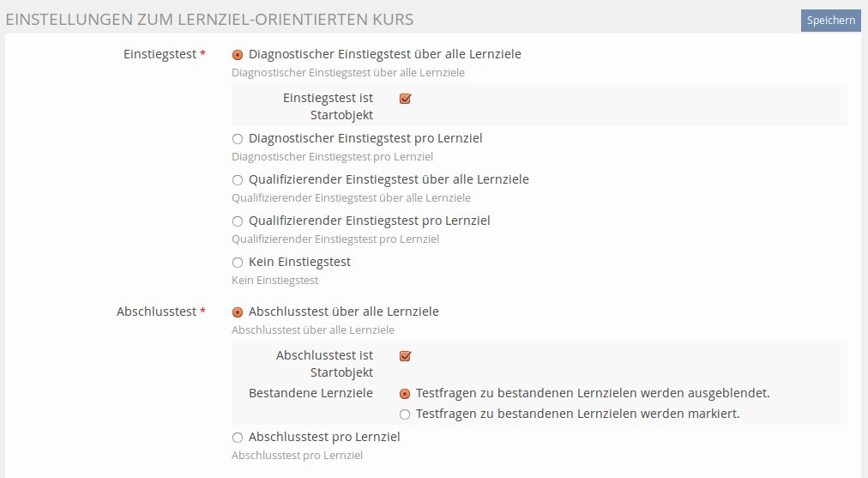Click the 'Einstiegstest' required field label
Viewport: 868px width, 478px height.
tap(160, 54)
